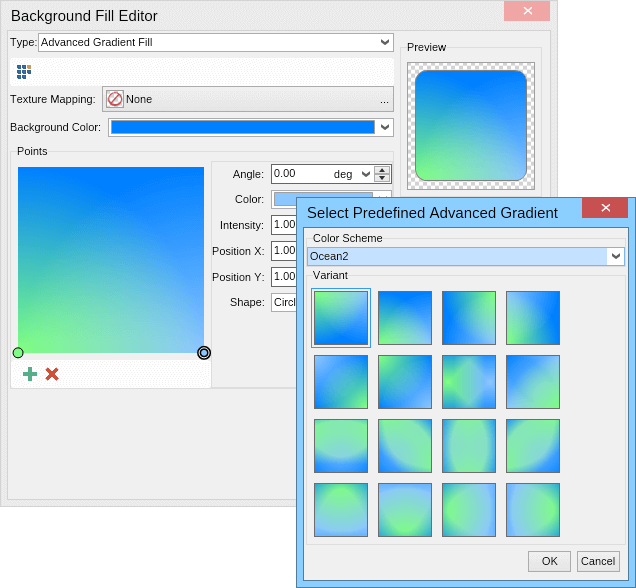Open the Type dropdown for Advanced Gradient Fill
The width and height of the screenshot is (636, 588).
coord(386,42)
